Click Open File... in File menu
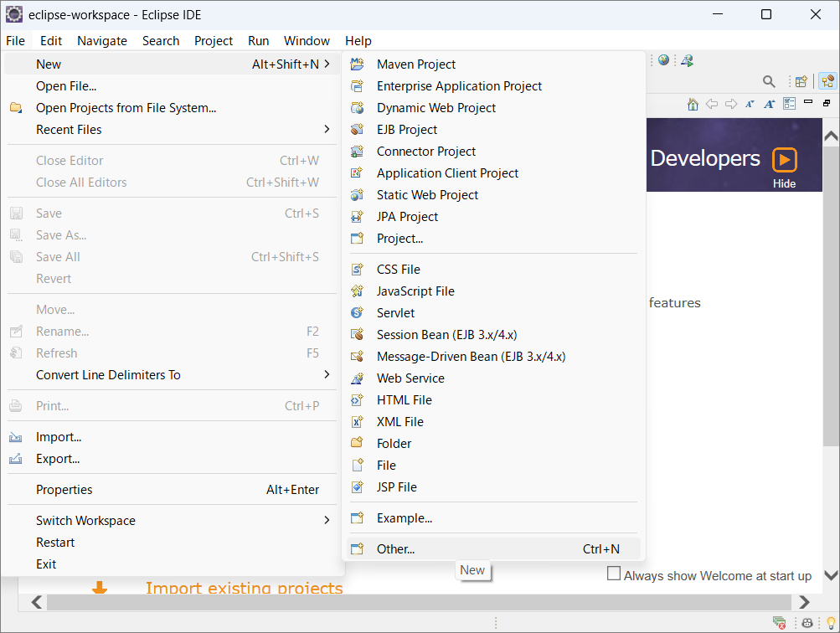This screenshot has height=633, width=840. click(x=170, y=86)
